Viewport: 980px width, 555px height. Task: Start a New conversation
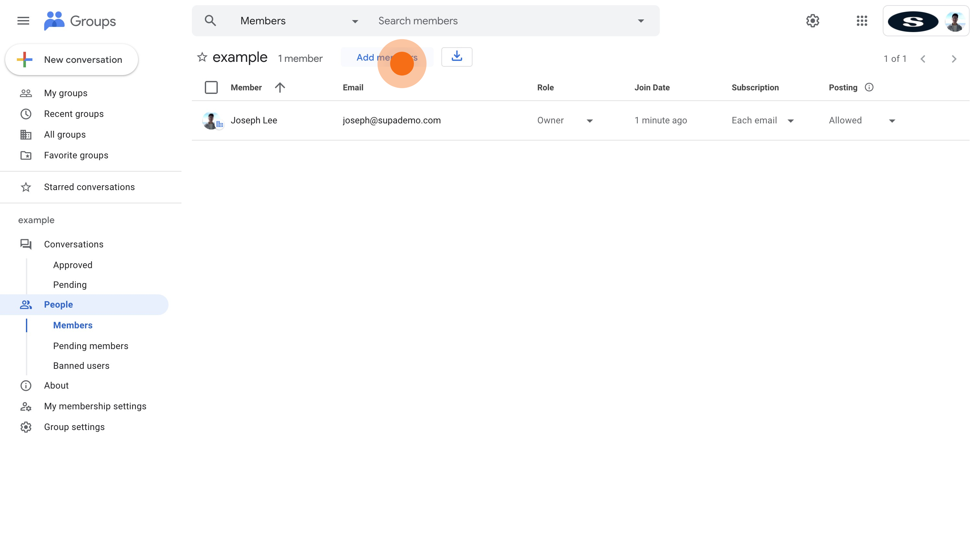click(x=72, y=60)
